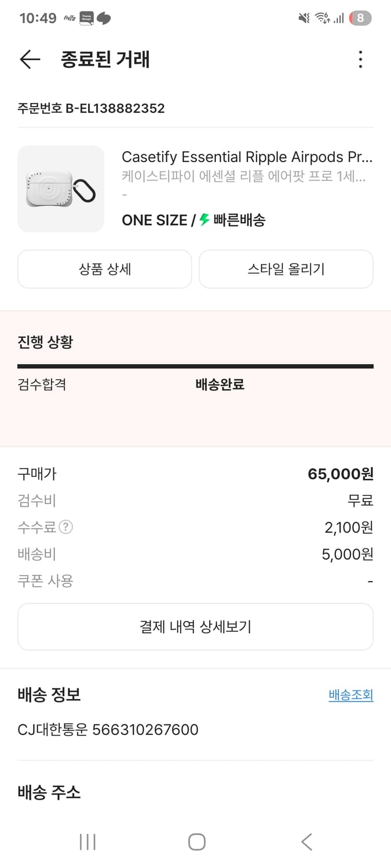The width and height of the screenshot is (391, 868).
Task: Open 상품 상세 for the Casetify case
Action: 104,269
